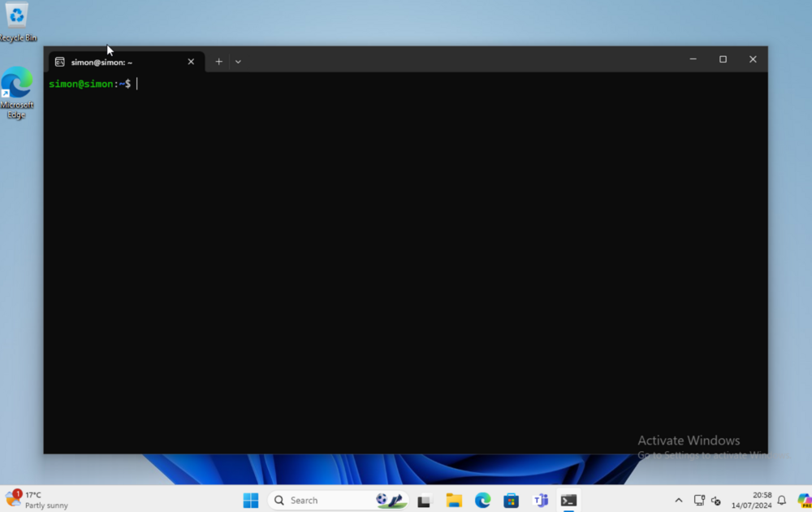812x512 pixels.
Task: Open File Explorer from the taskbar
Action: [x=454, y=501]
